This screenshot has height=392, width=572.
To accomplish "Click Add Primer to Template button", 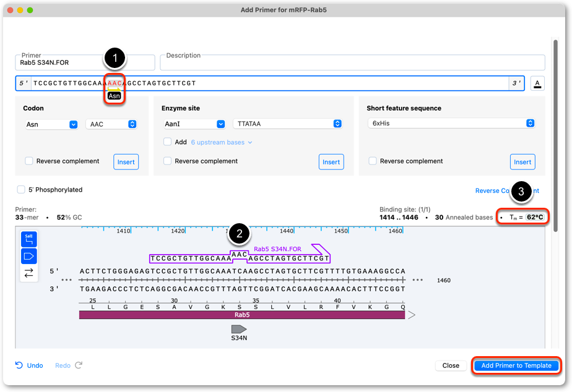I will click(516, 365).
